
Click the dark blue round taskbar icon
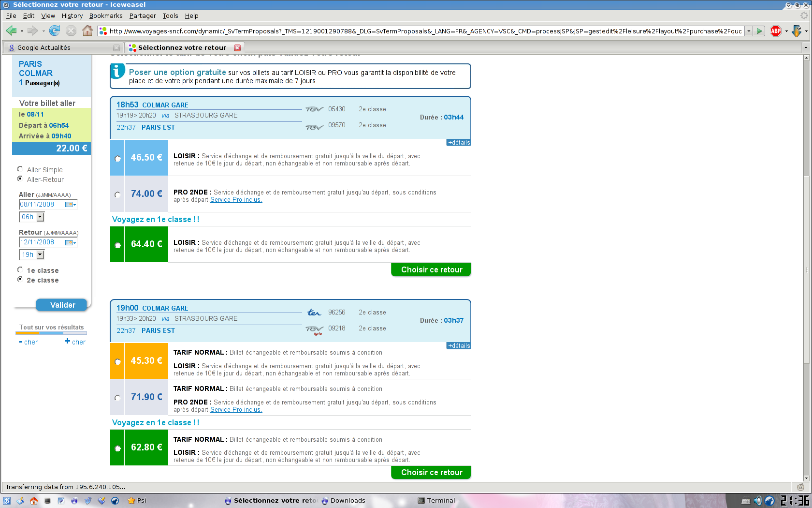(115, 501)
